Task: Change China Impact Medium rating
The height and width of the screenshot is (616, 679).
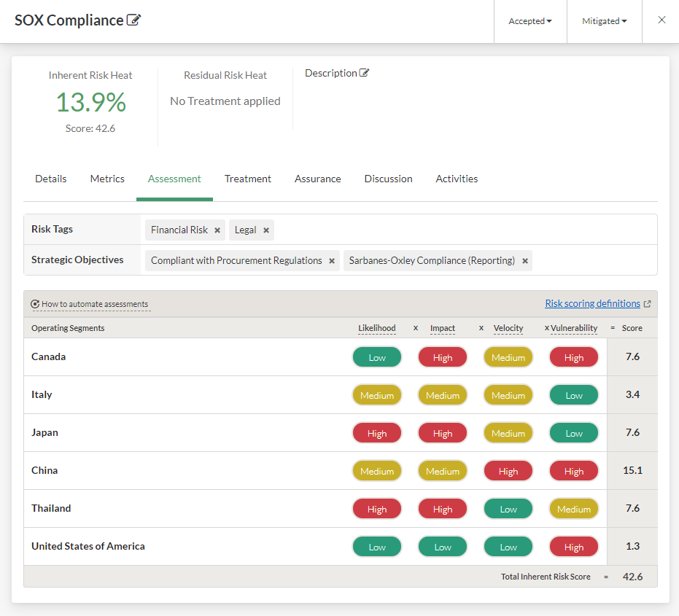Action: click(443, 471)
